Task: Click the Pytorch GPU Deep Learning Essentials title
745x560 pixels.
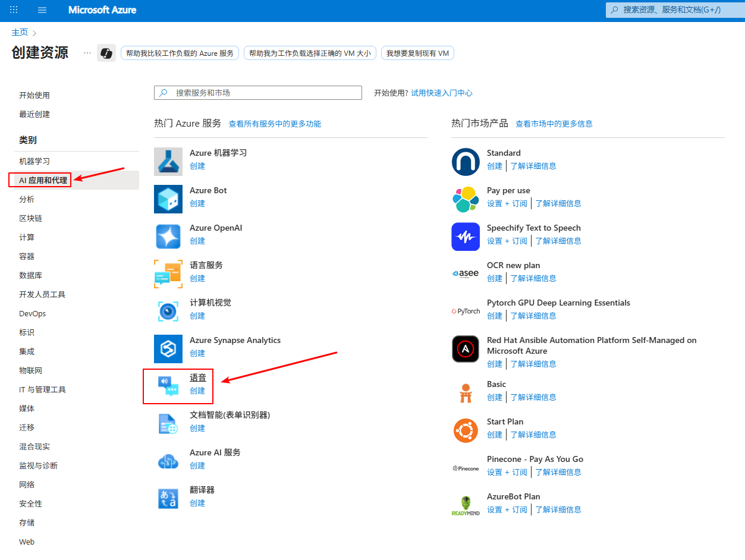Action: click(558, 303)
